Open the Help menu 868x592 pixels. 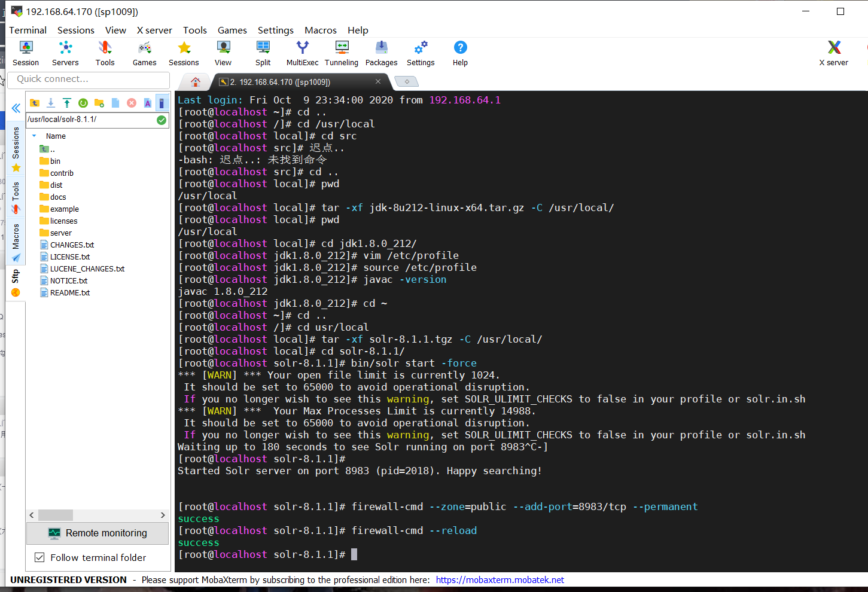pos(358,30)
